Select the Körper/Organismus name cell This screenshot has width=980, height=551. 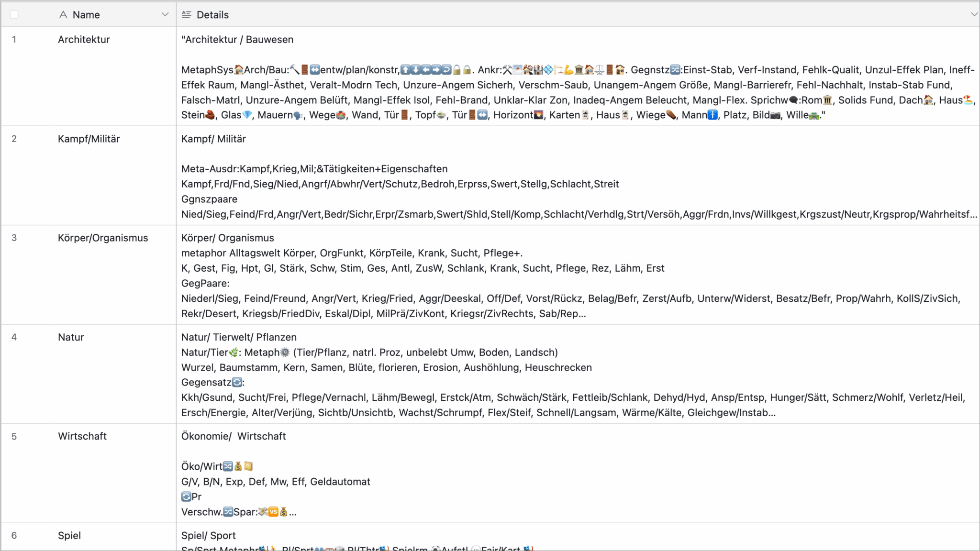point(103,238)
